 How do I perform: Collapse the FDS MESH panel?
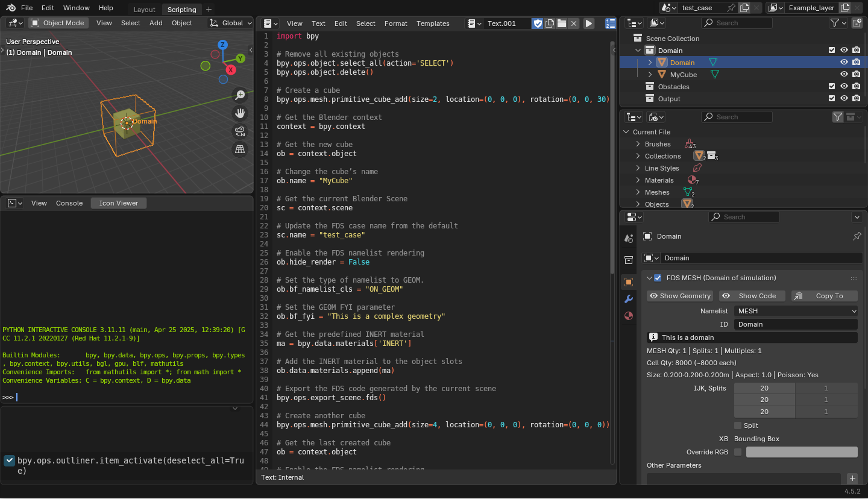649,278
